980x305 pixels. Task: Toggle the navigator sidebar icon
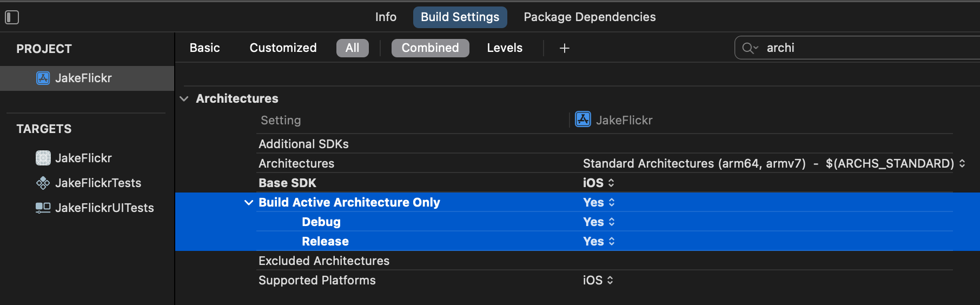pyautogui.click(x=12, y=17)
